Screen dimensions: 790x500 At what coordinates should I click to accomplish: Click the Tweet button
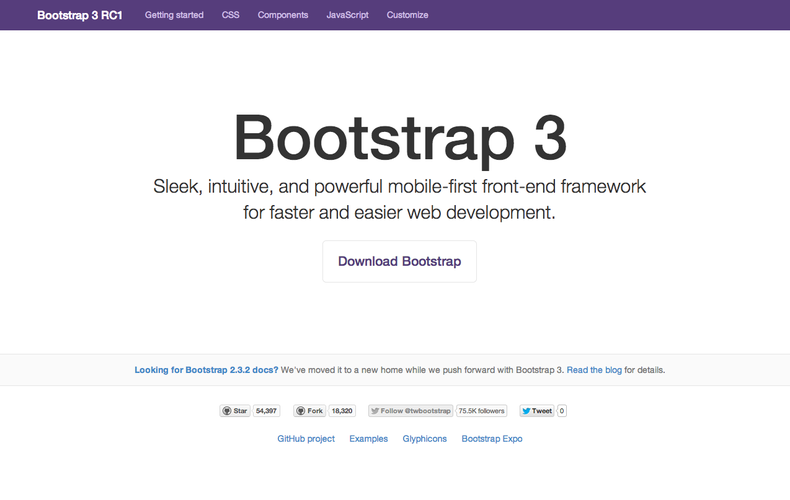point(537,411)
